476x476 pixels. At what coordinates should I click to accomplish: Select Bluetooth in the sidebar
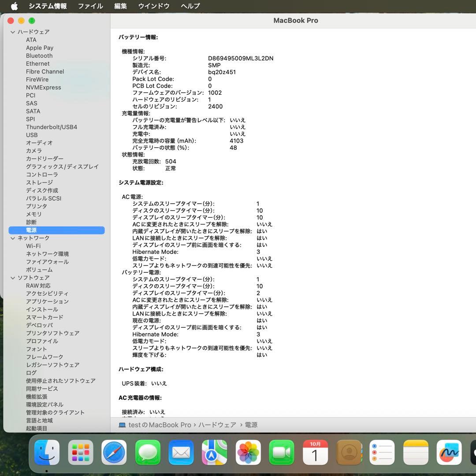point(39,56)
